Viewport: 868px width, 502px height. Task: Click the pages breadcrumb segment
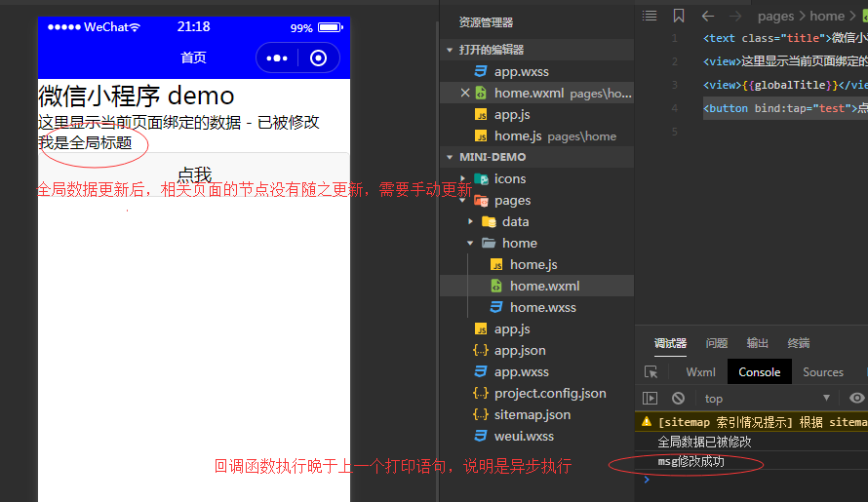click(775, 16)
